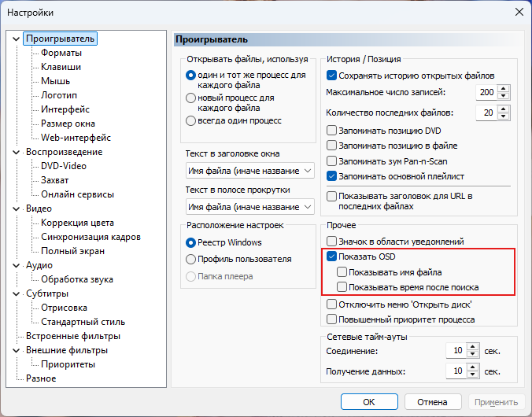Collapse the Внешние фильтры tree node
This screenshot has height=417, width=532.
[16, 350]
